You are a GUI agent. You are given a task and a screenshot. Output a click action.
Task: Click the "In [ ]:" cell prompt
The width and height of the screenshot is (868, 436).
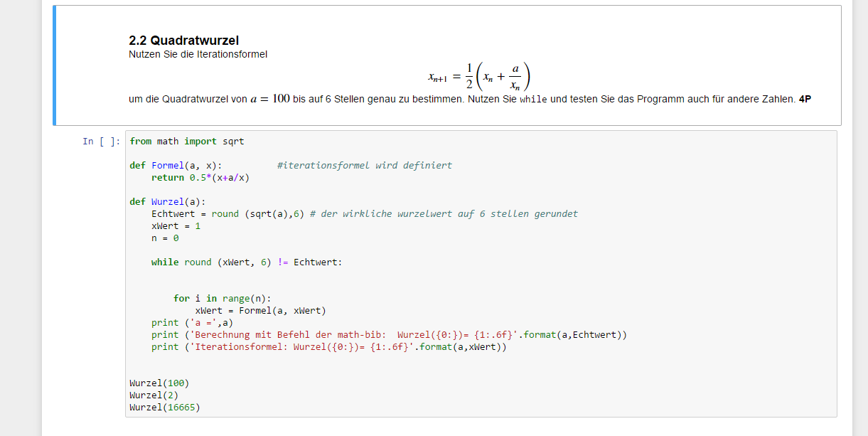(101, 142)
